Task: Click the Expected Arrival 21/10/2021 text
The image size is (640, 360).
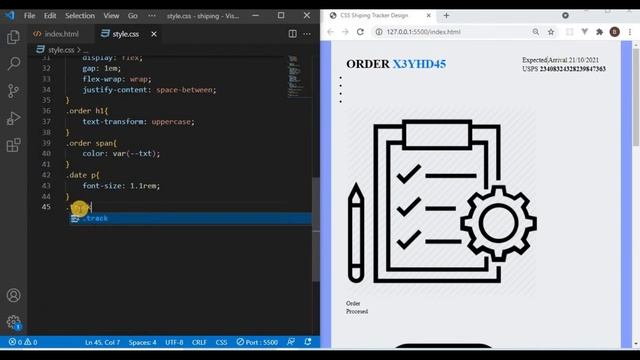Action: (560, 60)
